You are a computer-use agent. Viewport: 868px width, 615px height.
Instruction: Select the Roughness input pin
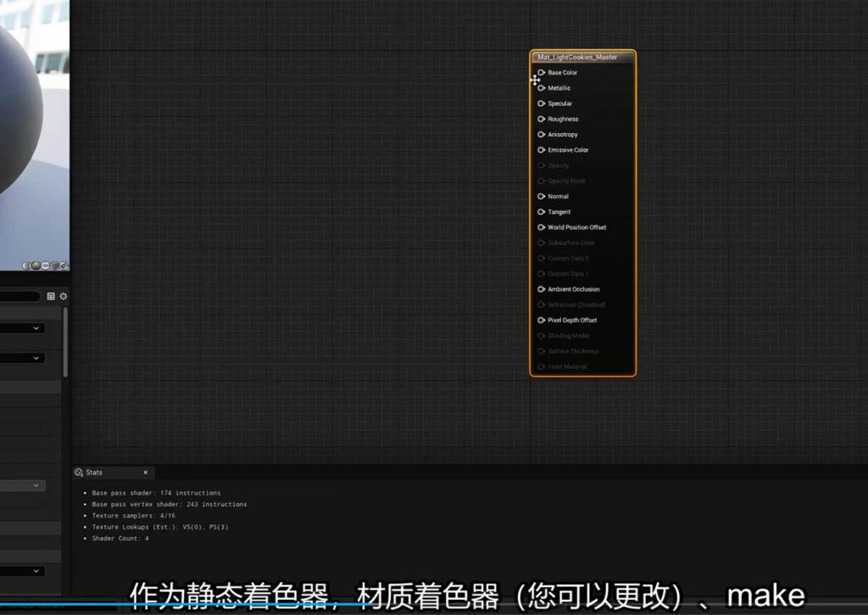(x=541, y=119)
